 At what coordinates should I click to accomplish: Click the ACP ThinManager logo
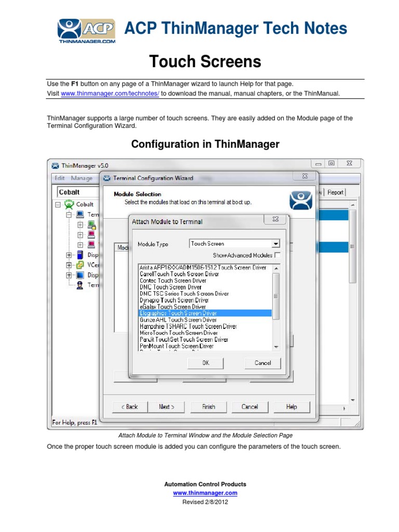click(x=87, y=31)
